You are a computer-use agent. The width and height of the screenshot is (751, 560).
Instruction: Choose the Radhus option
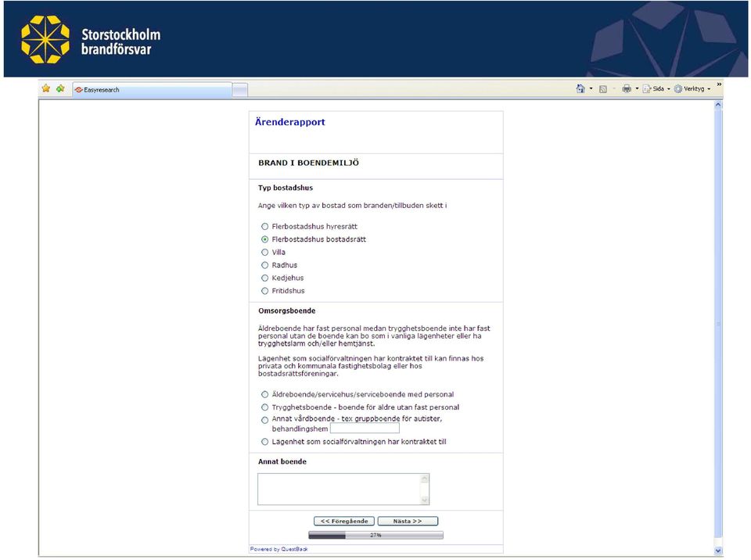tap(265, 265)
